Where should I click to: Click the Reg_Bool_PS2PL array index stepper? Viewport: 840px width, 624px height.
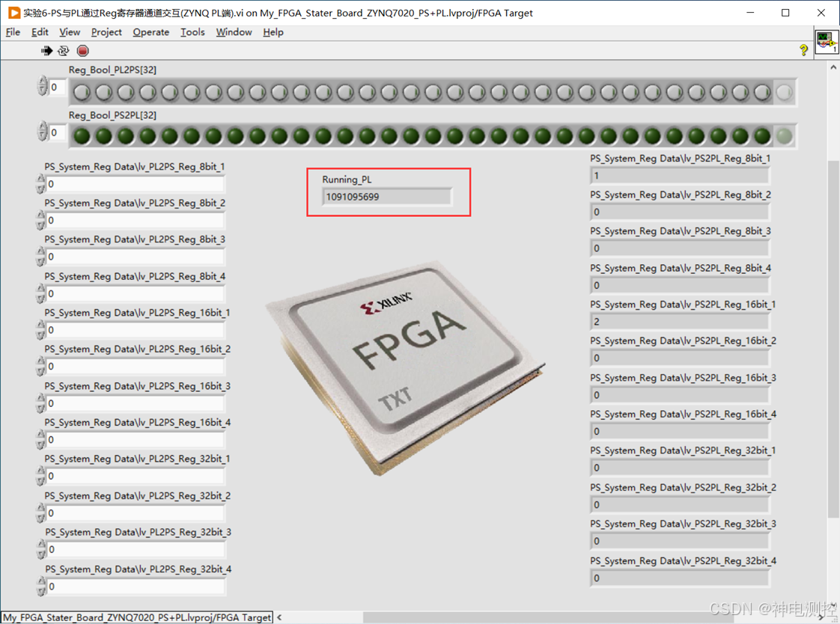tap(43, 131)
